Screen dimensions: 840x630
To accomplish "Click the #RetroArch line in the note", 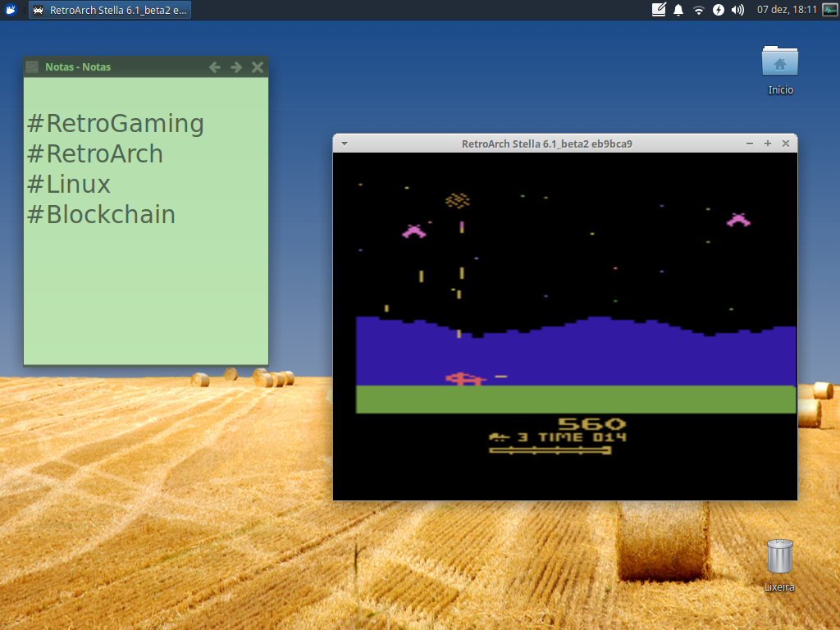I will (x=95, y=153).
